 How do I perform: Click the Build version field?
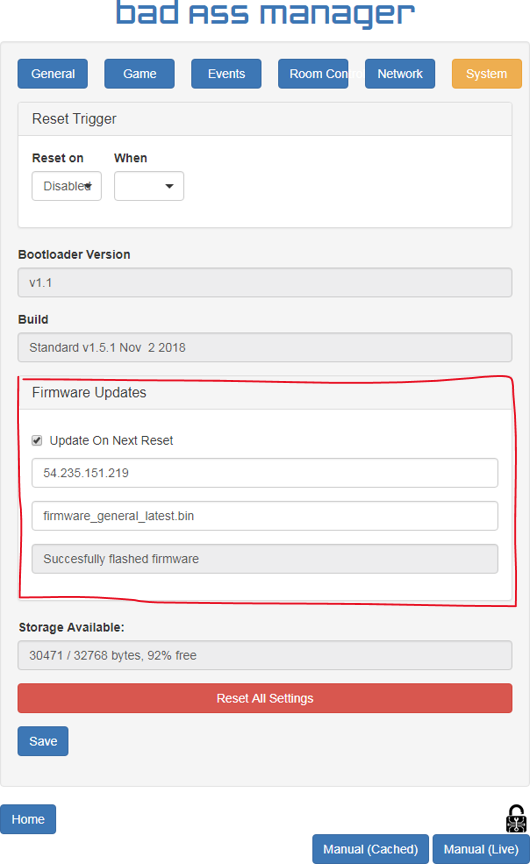[265, 348]
